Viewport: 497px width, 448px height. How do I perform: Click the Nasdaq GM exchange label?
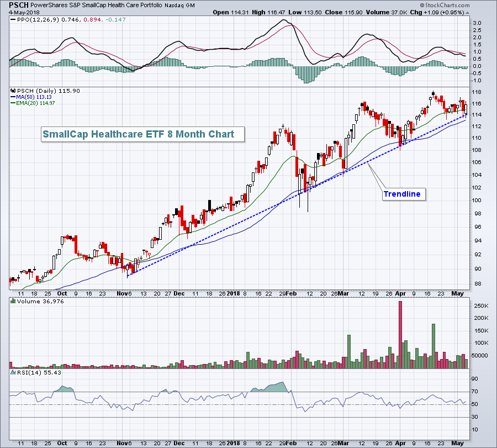tap(179, 6)
